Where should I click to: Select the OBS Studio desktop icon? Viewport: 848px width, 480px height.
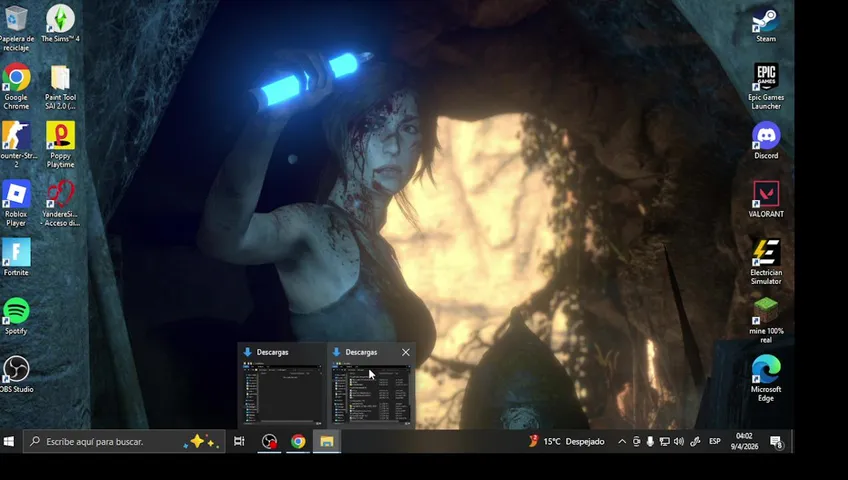pos(16,374)
